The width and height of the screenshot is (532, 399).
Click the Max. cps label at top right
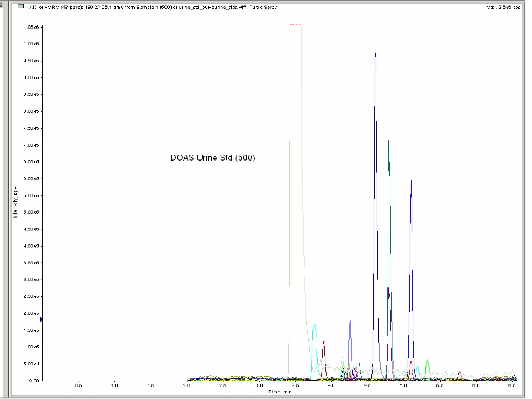503,7
